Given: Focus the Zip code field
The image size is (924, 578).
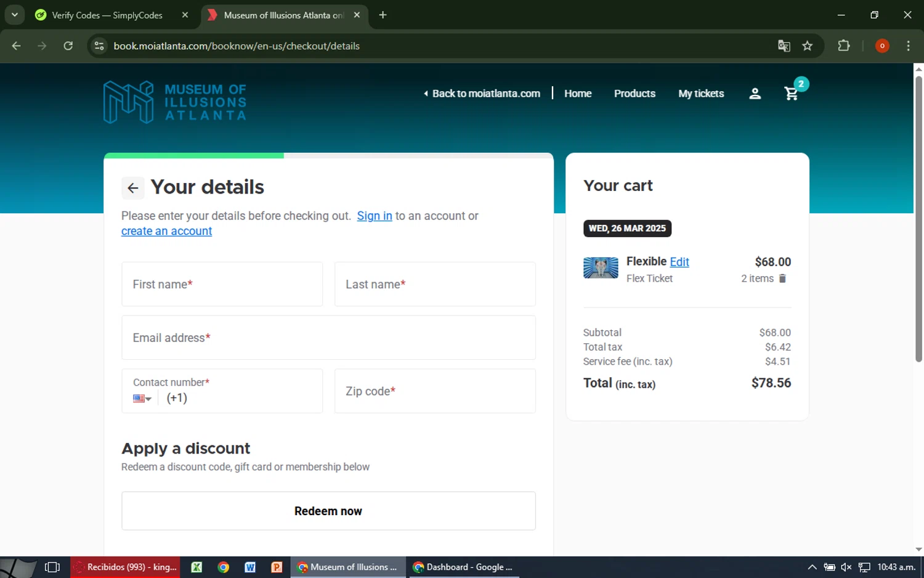Looking at the screenshot, I should [x=435, y=391].
